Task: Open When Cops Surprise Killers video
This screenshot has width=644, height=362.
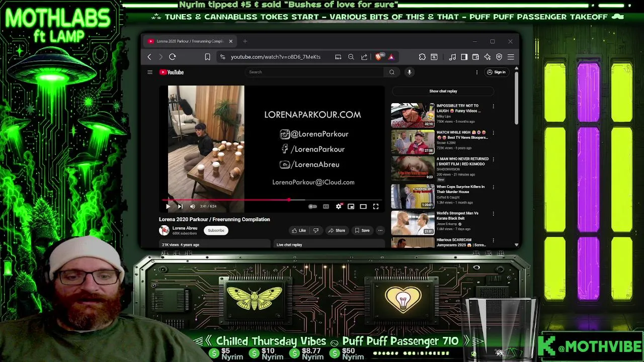Action: coord(413,196)
